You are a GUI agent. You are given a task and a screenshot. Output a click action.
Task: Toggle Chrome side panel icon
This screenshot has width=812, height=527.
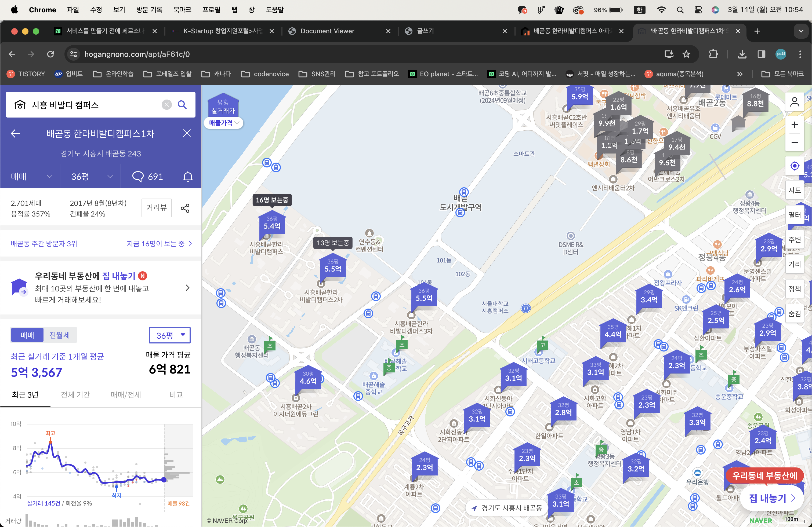pyautogui.click(x=761, y=54)
